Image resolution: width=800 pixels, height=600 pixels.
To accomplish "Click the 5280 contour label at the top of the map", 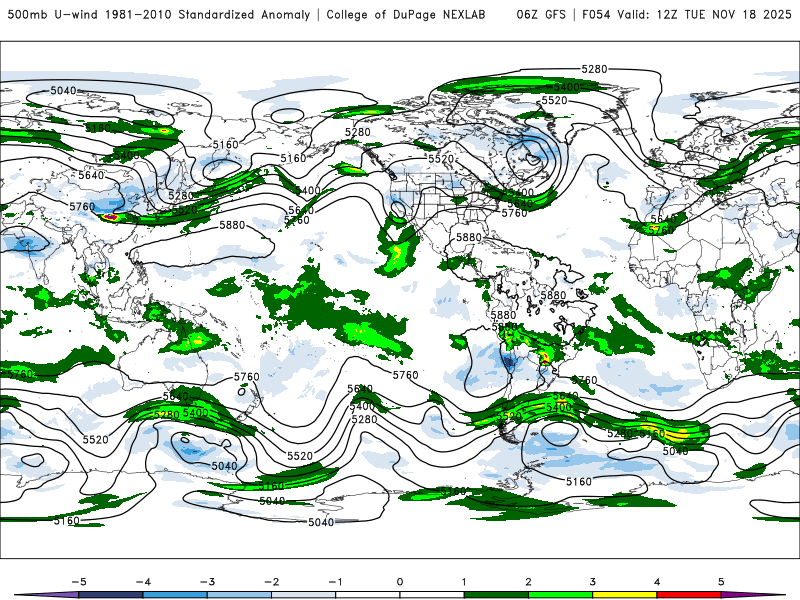I will [594, 69].
